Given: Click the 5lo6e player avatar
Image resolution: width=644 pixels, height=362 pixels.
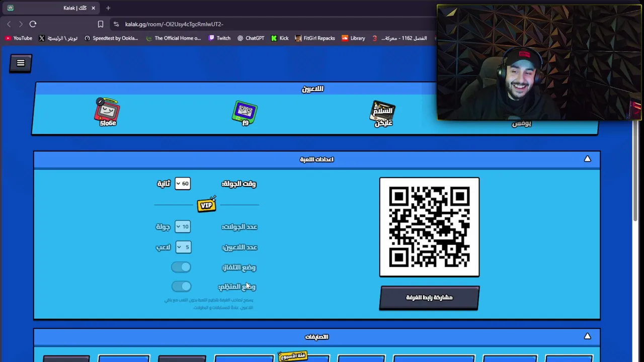Looking at the screenshot, I should coord(107,112).
